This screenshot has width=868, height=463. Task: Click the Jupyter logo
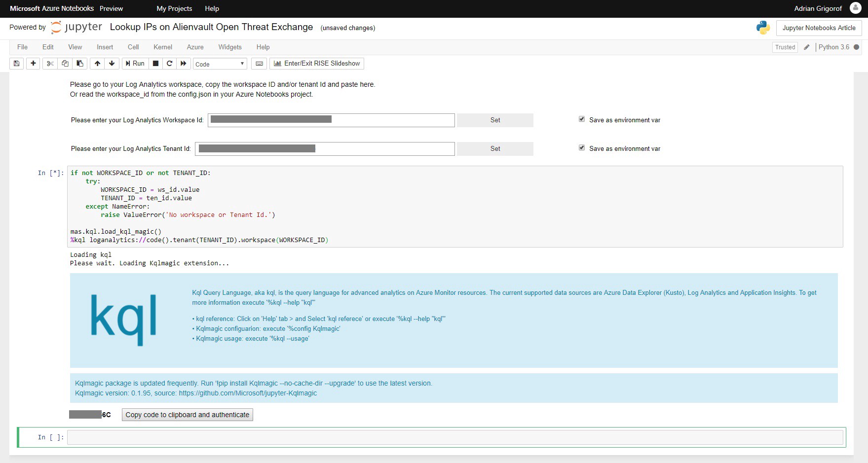click(x=76, y=27)
